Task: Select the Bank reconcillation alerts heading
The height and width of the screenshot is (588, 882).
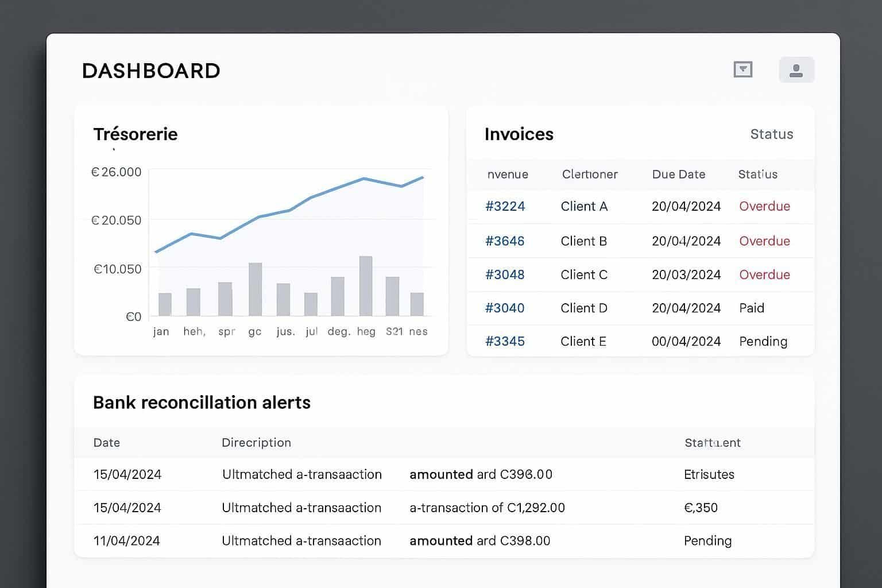Action: click(202, 402)
